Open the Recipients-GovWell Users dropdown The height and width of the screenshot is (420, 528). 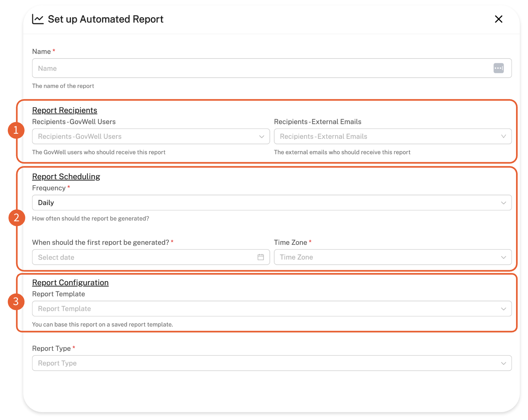coord(150,136)
